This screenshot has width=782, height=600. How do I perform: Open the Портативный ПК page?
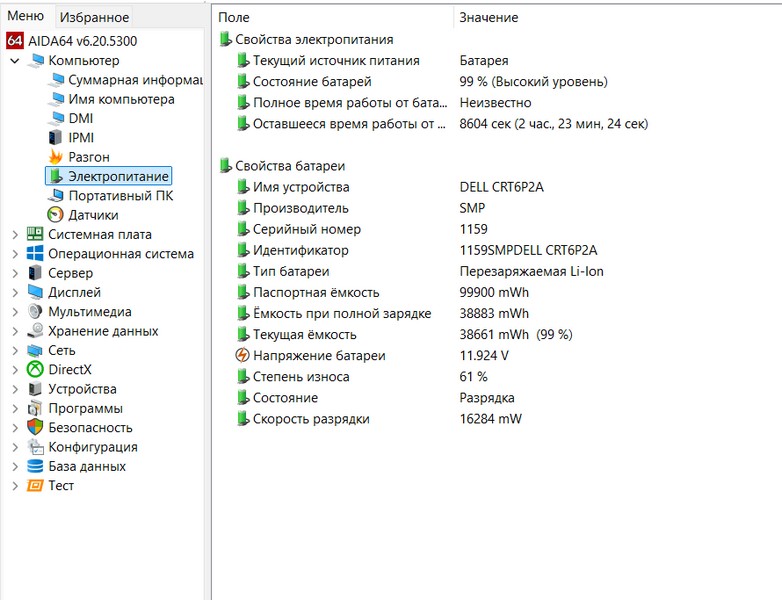coord(120,196)
